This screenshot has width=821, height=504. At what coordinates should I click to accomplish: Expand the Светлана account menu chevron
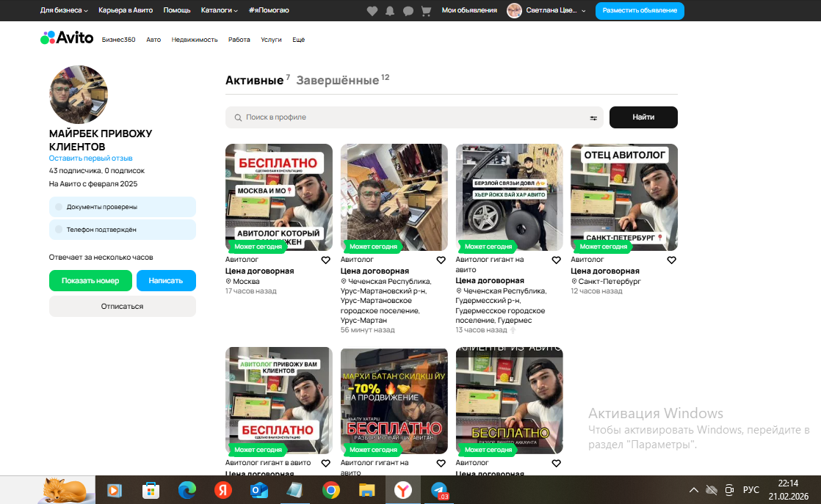[x=584, y=10]
